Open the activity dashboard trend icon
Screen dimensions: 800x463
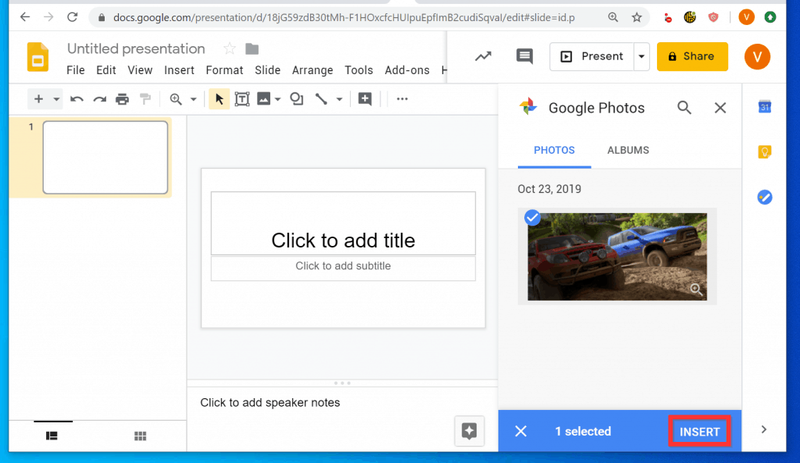[x=483, y=56]
